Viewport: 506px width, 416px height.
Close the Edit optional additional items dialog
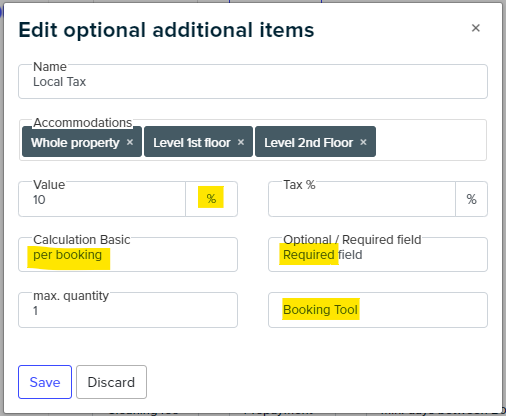(x=476, y=28)
